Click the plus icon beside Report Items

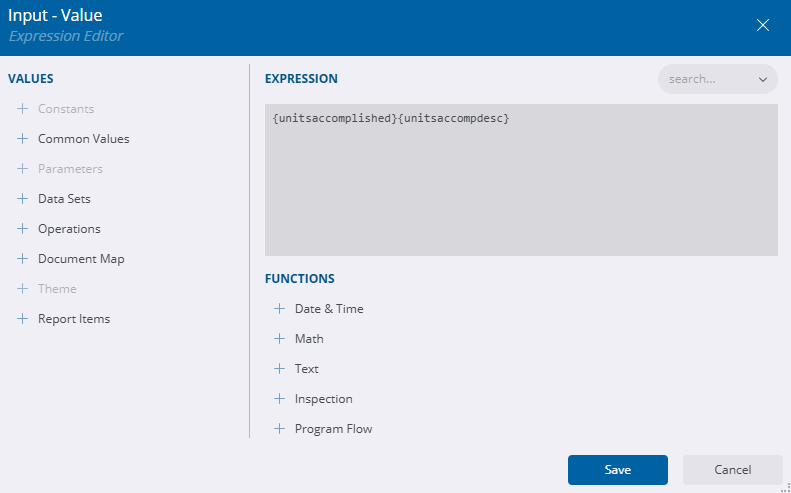(22, 319)
